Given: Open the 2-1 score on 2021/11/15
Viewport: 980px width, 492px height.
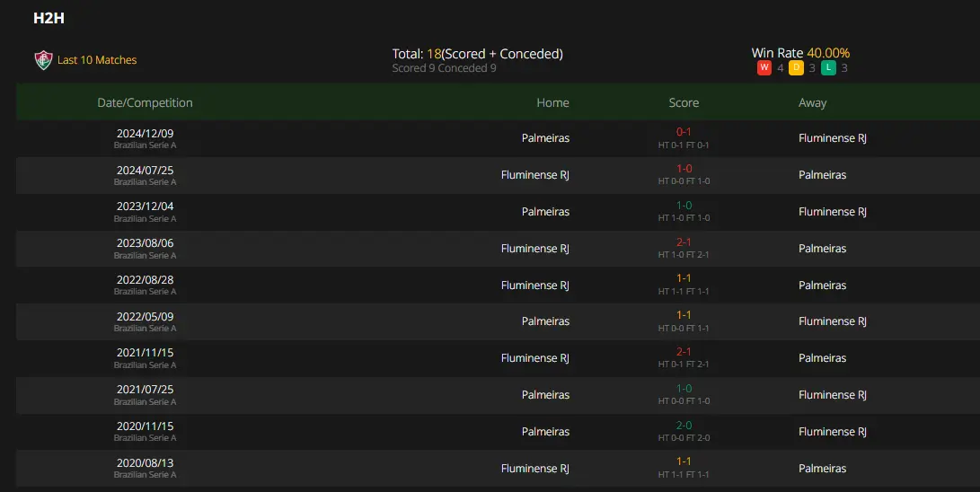Looking at the screenshot, I should [x=684, y=352].
